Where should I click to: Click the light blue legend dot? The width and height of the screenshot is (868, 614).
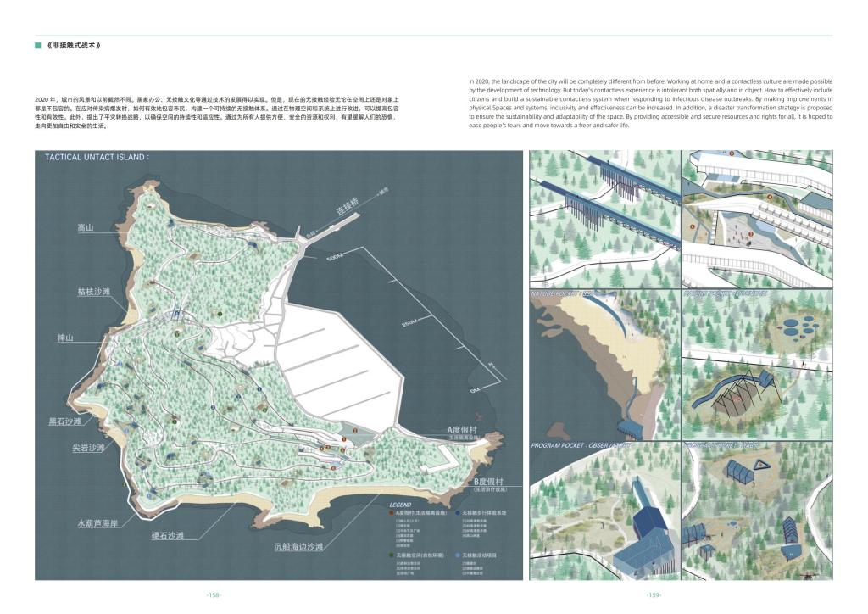click(x=456, y=554)
